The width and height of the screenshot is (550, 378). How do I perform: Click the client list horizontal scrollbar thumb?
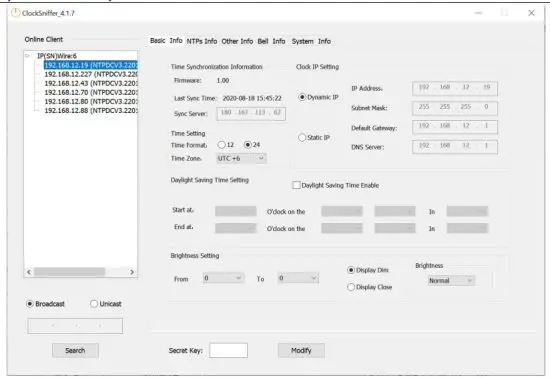(69, 272)
